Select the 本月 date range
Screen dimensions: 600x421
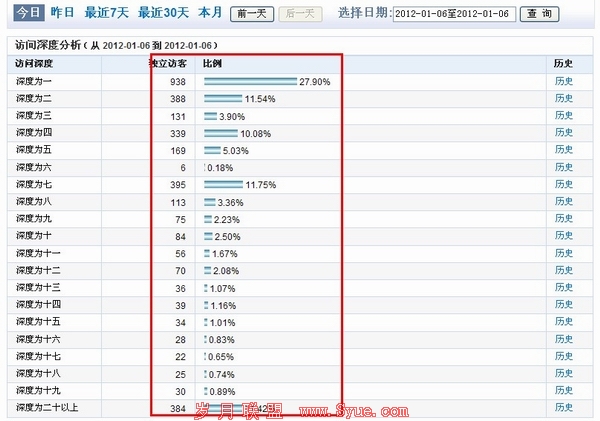(210, 13)
